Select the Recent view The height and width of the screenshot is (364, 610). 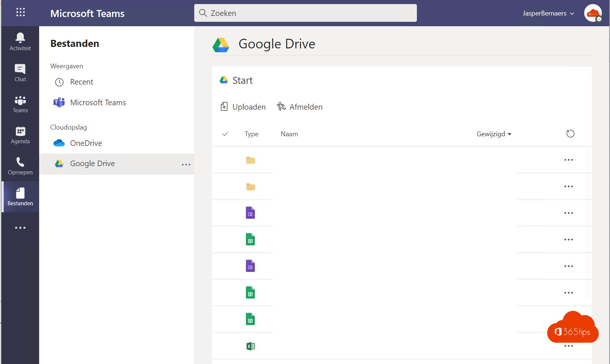(81, 82)
